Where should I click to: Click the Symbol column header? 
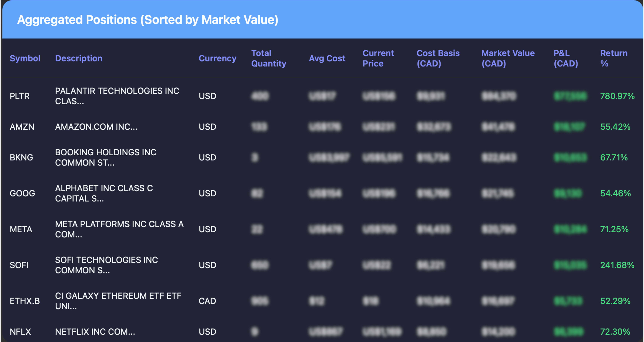coord(25,58)
